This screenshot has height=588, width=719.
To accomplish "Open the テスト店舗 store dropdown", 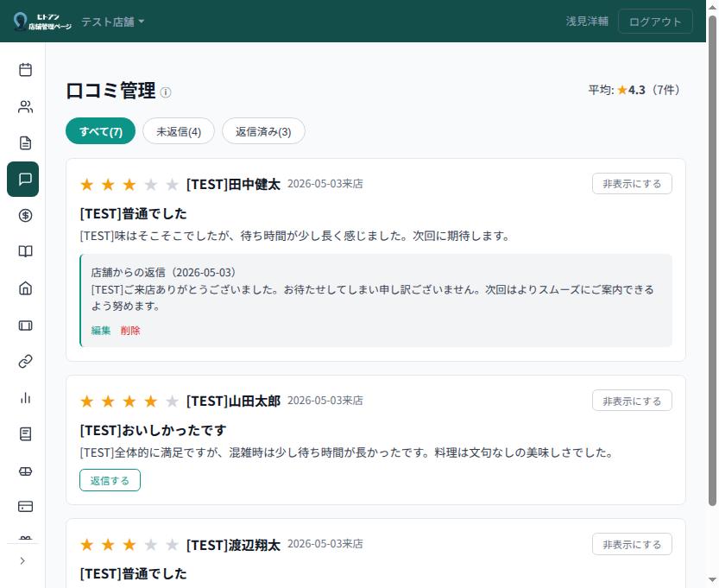I will coord(113,22).
